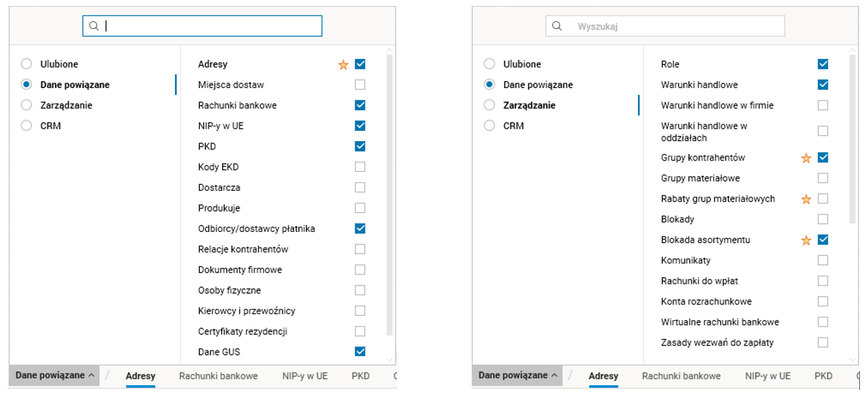Collapse the right Dane powiązane dropdown button
Viewport: 868px width, 394px height.
517,376
